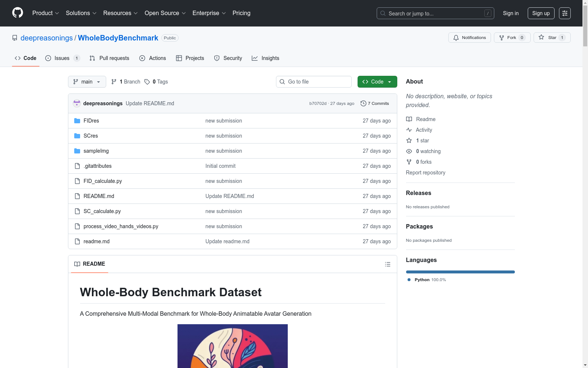Select the Code tab
The height and width of the screenshot is (368, 588).
click(x=26, y=58)
